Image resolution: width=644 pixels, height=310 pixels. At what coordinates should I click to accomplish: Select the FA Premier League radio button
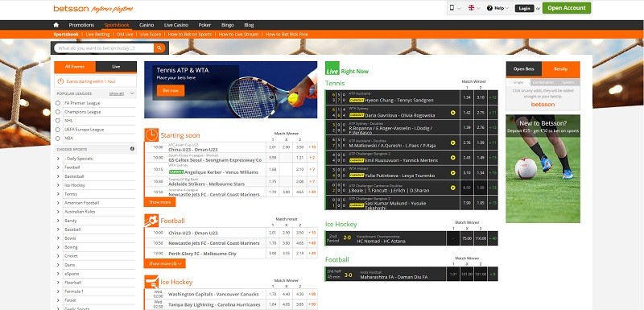click(x=58, y=103)
